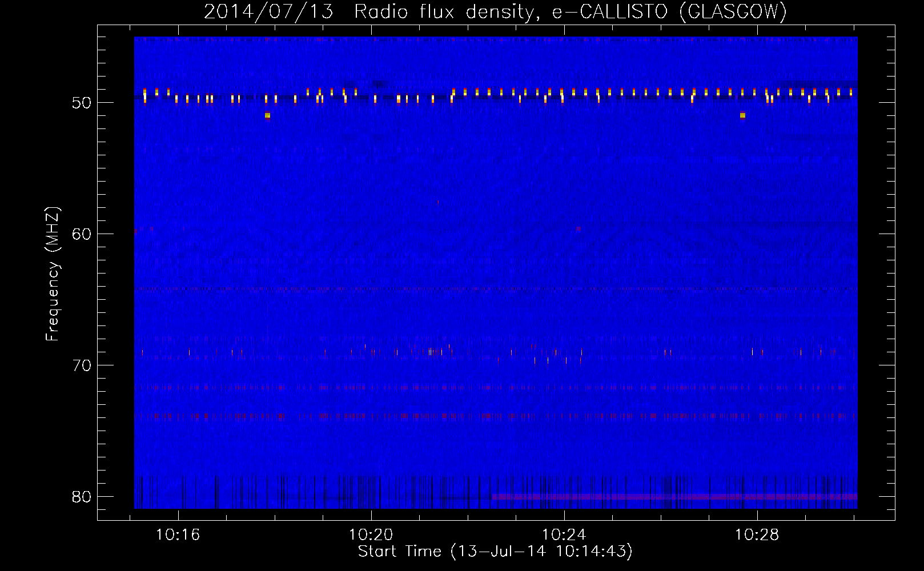Click the 70 frequency tick label

(82, 365)
